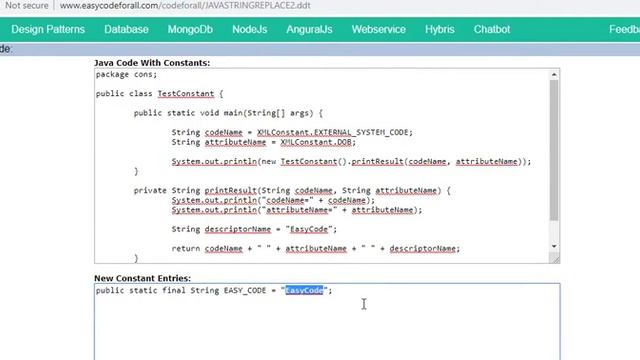Select AngularJs in the navigation bar
This screenshot has height=360, width=640.
point(309,29)
